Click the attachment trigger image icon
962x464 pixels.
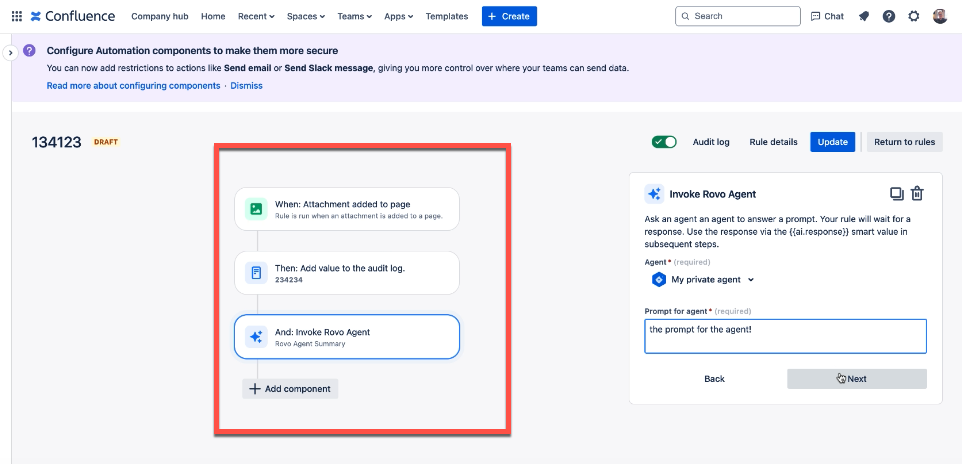point(256,209)
